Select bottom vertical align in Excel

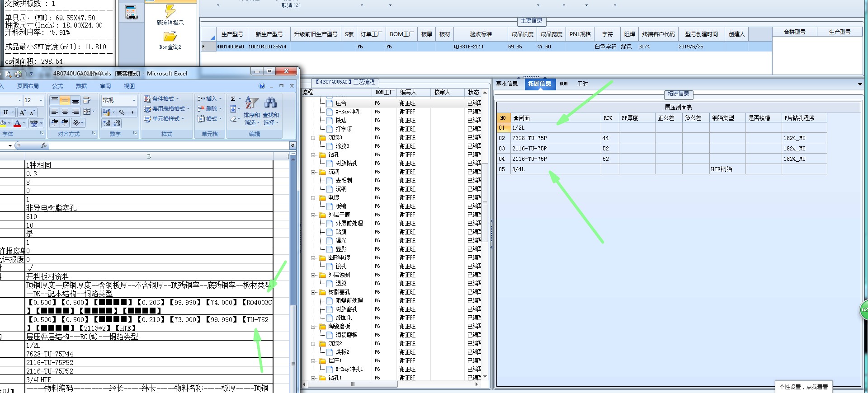click(75, 100)
